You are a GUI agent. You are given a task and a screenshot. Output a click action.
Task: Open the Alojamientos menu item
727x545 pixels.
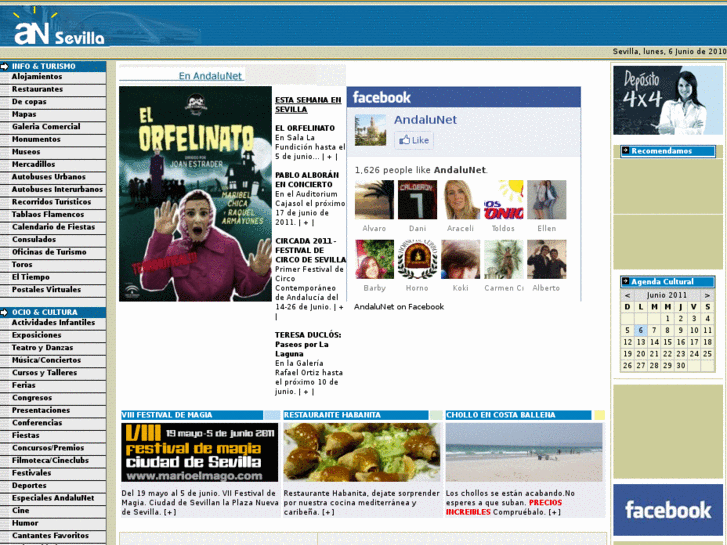pos(37,77)
